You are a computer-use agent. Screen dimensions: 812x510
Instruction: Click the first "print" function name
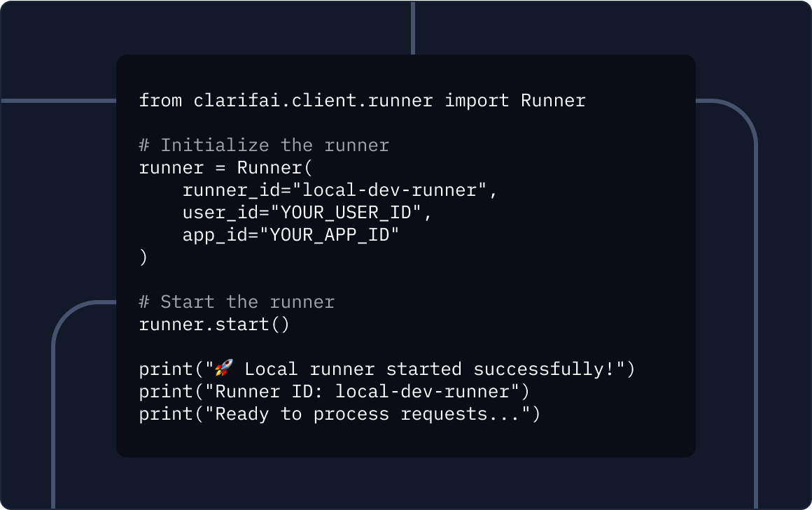pyautogui.click(x=166, y=369)
